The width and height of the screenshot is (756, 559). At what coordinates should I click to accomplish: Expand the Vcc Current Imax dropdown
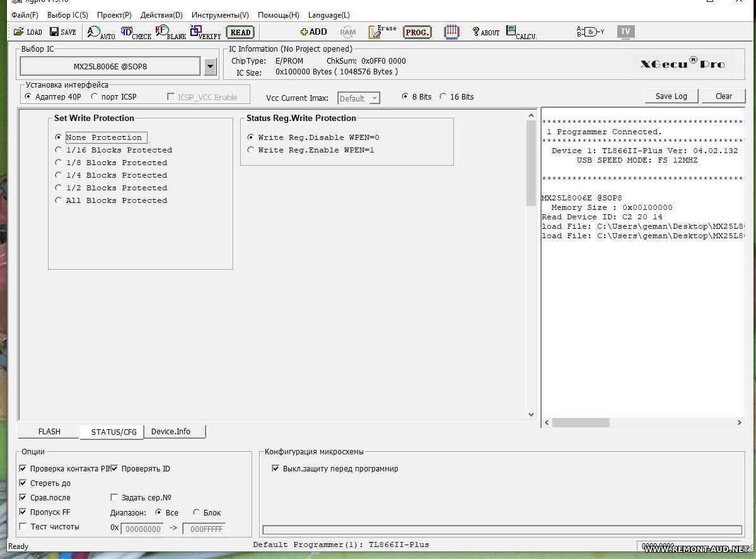[375, 98]
